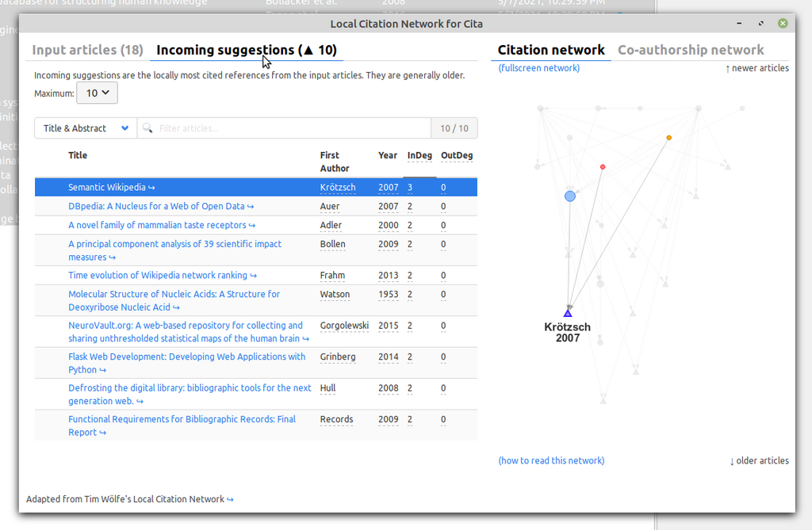Open the Co-authorship network tab
812x530 pixels.
click(x=691, y=50)
